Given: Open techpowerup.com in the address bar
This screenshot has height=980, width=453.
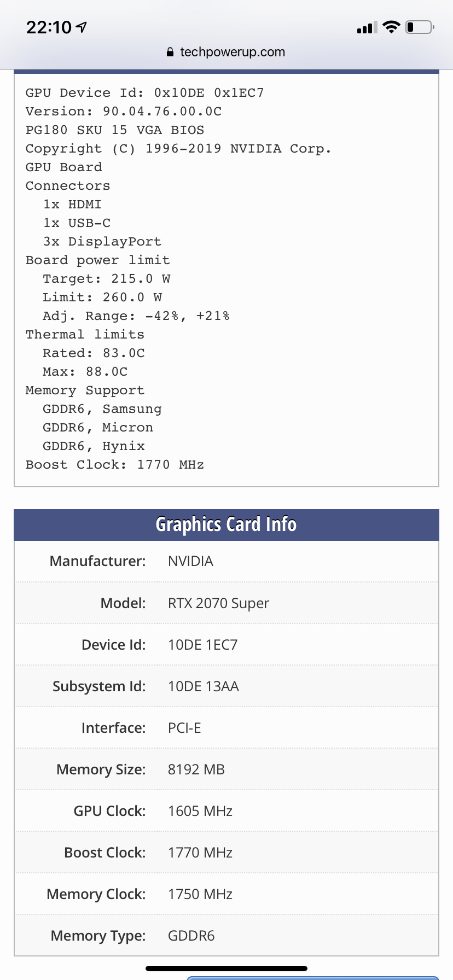Looking at the screenshot, I should [x=231, y=52].
